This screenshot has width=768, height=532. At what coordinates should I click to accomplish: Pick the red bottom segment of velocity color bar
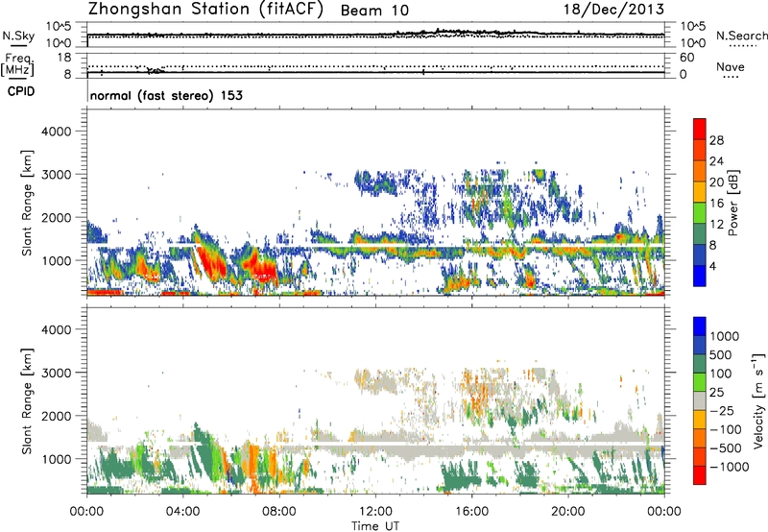(x=700, y=475)
